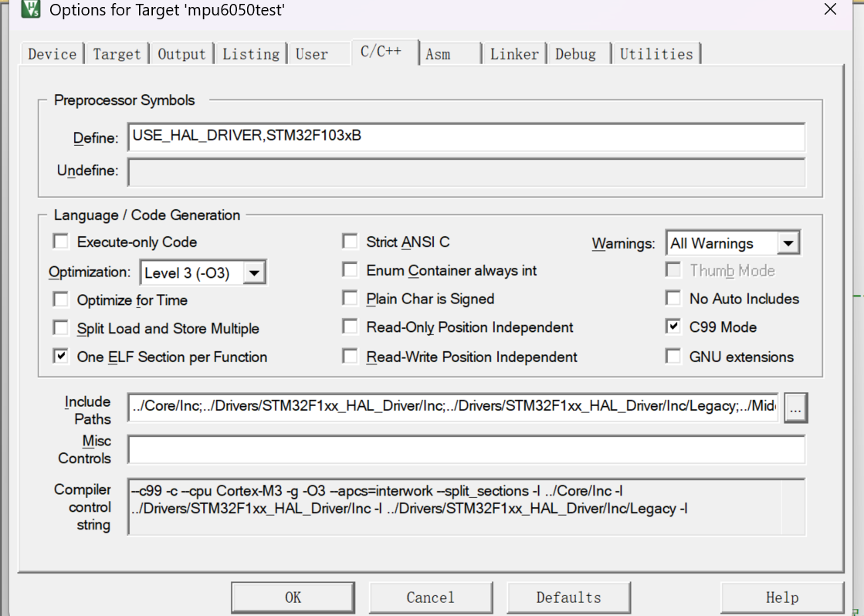This screenshot has width=864, height=616.
Task: Click the OK button
Action: pyautogui.click(x=293, y=597)
